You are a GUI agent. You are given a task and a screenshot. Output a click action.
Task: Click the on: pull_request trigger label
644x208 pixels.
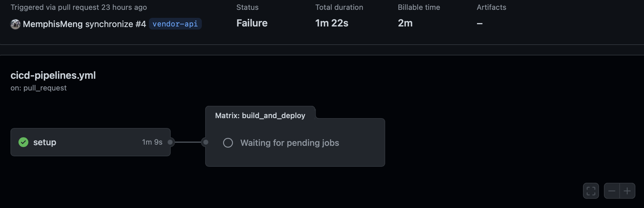(39, 88)
